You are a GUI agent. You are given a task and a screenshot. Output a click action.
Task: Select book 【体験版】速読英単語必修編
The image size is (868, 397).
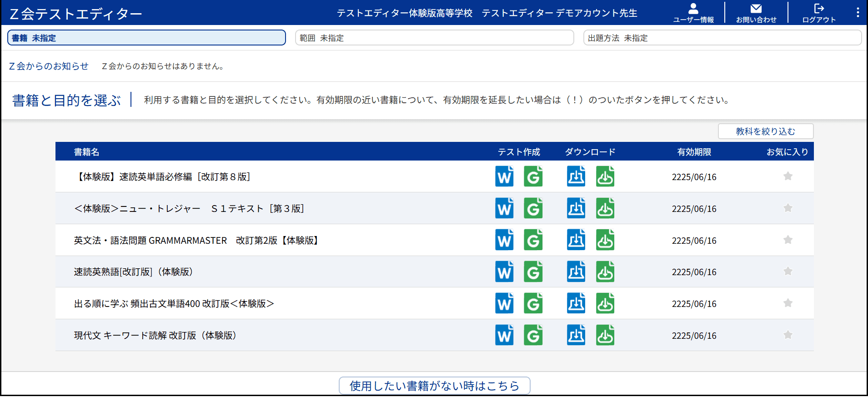(162, 176)
